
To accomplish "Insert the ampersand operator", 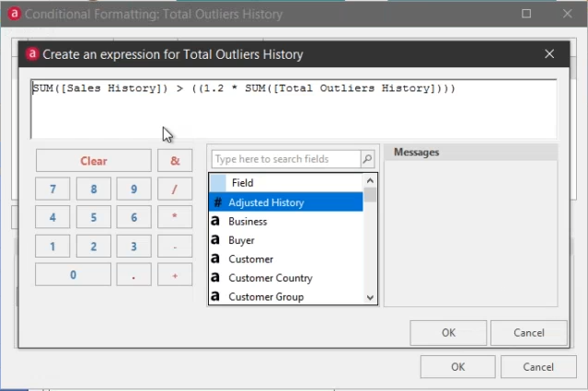I will click(x=175, y=160).
